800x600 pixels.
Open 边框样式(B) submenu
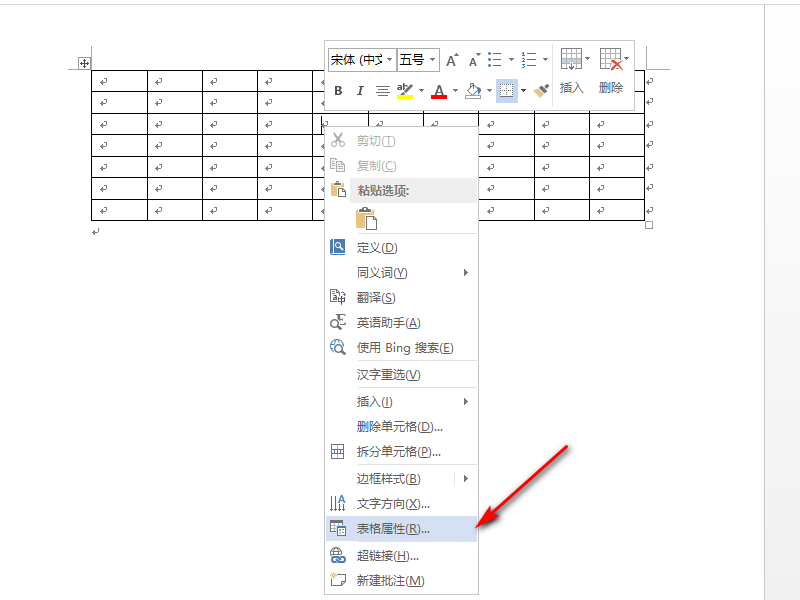click(402, 479)
